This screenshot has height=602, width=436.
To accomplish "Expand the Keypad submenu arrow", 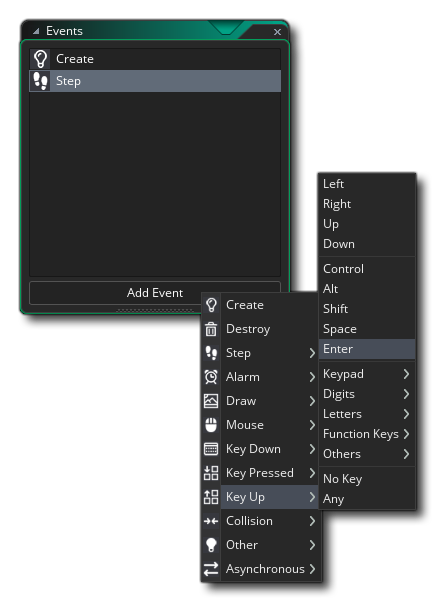I will [x=406, y=374].
